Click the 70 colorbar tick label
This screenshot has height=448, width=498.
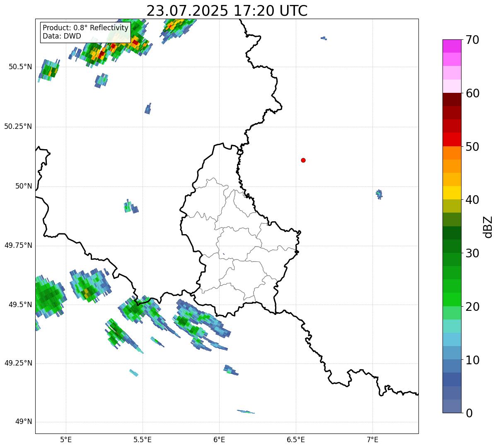472,40
